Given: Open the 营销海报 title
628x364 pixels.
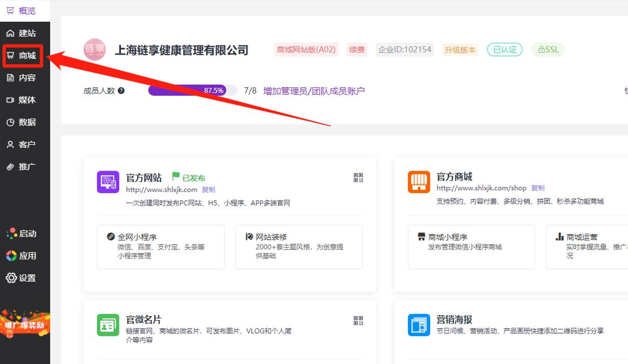Looking at the screenshot, I should point(454,319).
